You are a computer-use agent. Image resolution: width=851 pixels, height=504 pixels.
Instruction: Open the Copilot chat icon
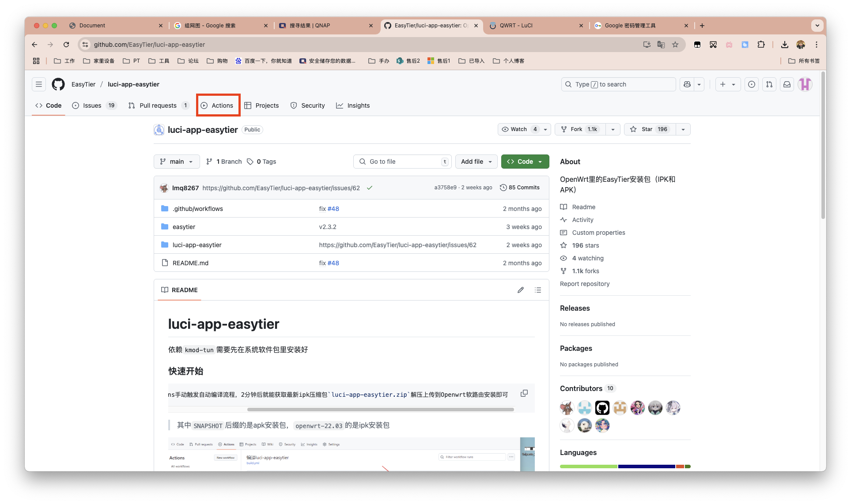687,84
